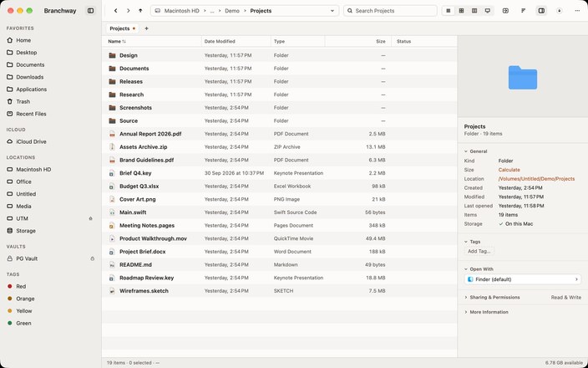Go back with the left arrow

116,11
